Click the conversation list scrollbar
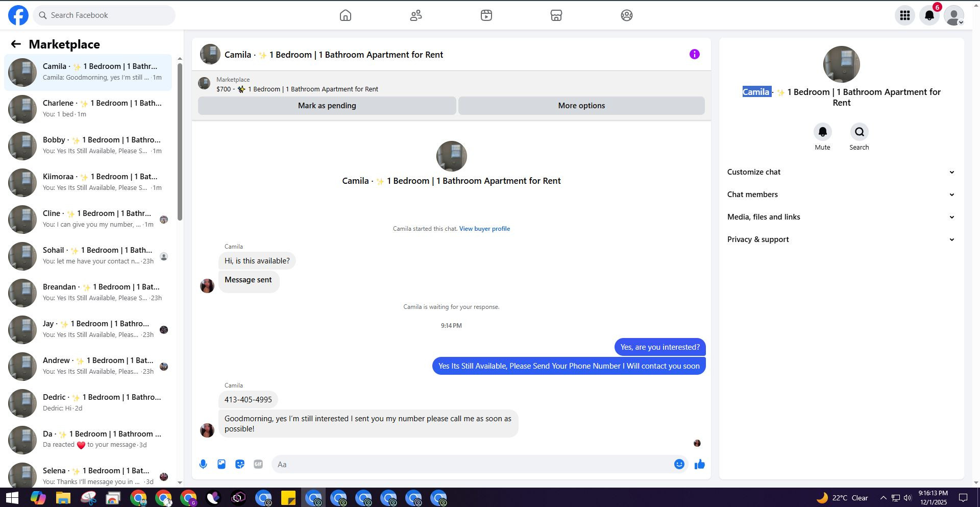Image resolution: width=980 pixels, height=507 pixels. pos(180,142)
